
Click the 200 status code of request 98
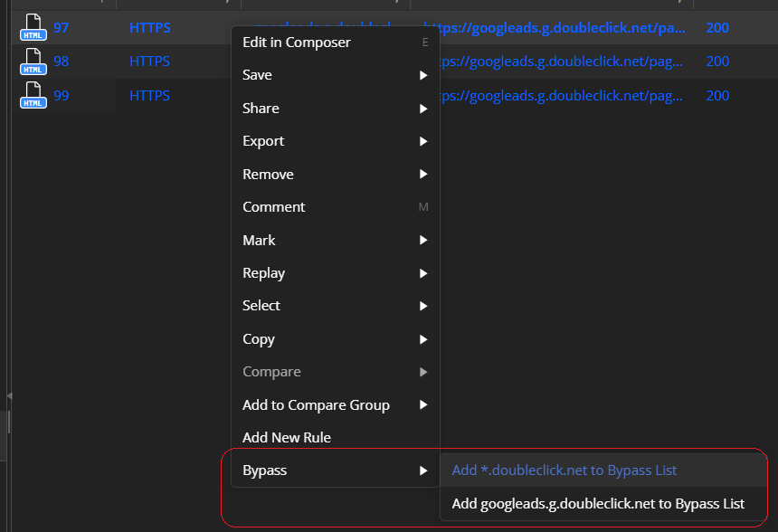point(717,62)
